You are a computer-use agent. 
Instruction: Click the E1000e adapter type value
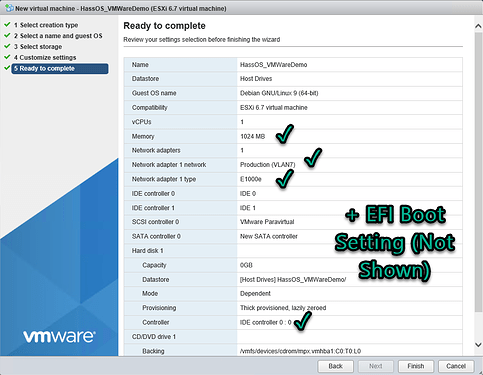(250, 179)
